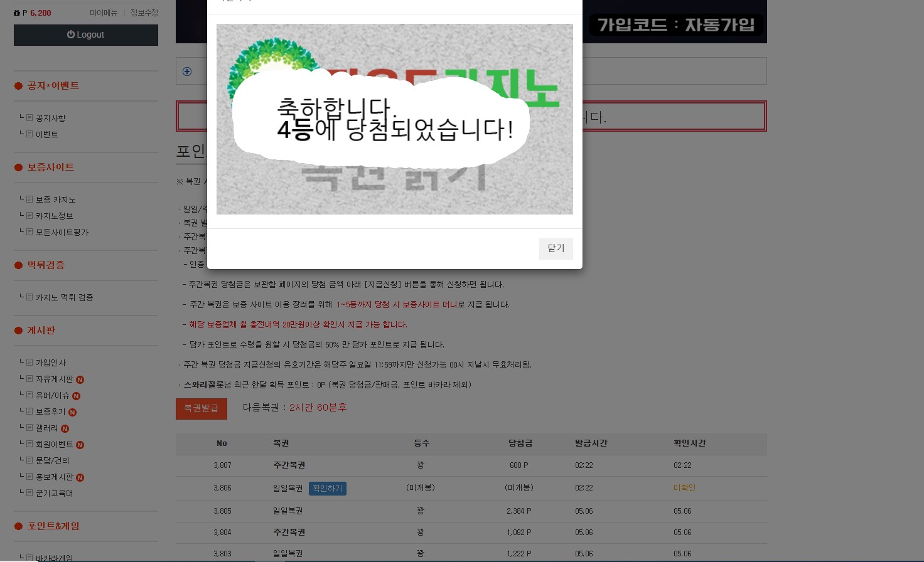This screenshot has height=562, width=924.
Task: Click the Logout button
Action: click(x=86, y=35)
